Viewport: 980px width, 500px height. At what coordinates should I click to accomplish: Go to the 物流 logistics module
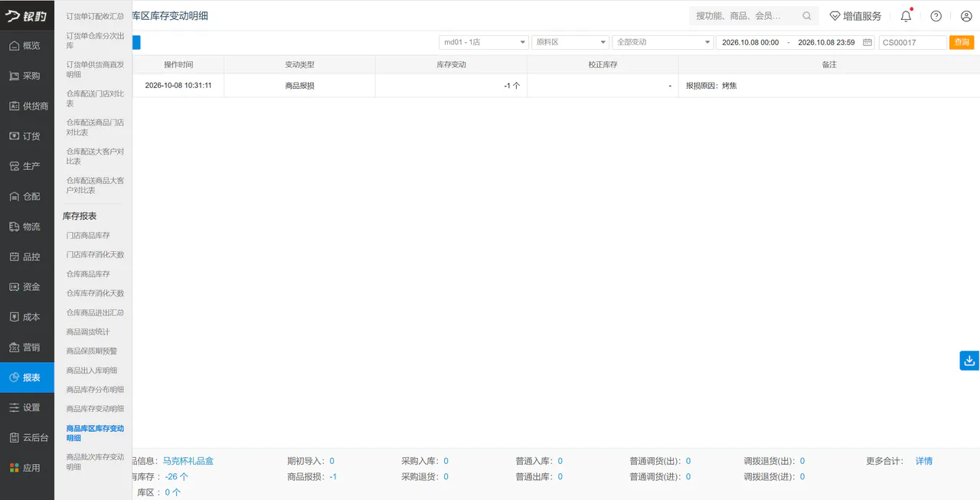[x=27, y=227]
